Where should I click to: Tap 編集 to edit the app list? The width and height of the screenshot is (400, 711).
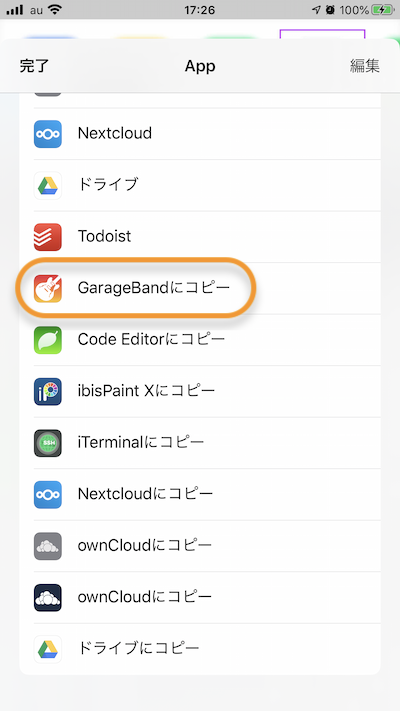click(x=365, y=66)
